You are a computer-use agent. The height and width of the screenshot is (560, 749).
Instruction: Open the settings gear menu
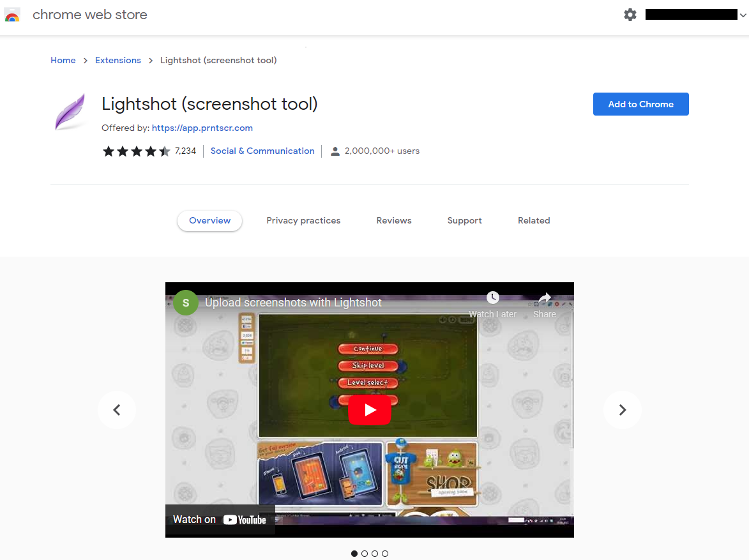click(630, 15)
